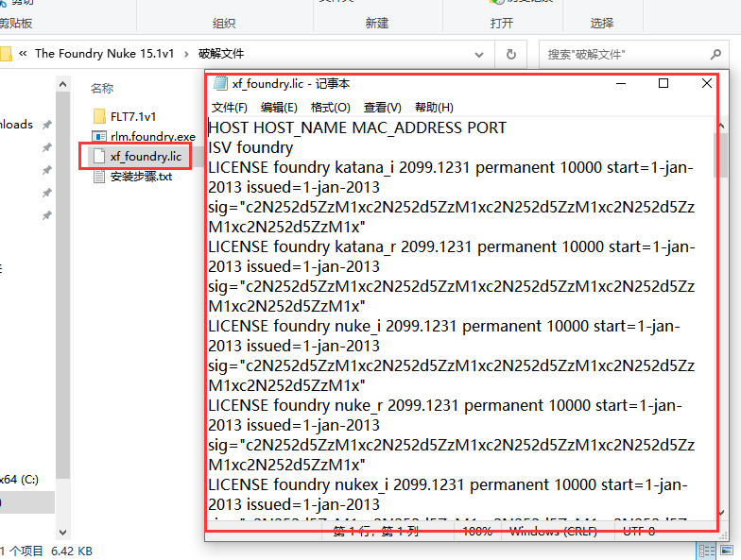Click the rlm.foundry.exe file name

pos(153,137)
